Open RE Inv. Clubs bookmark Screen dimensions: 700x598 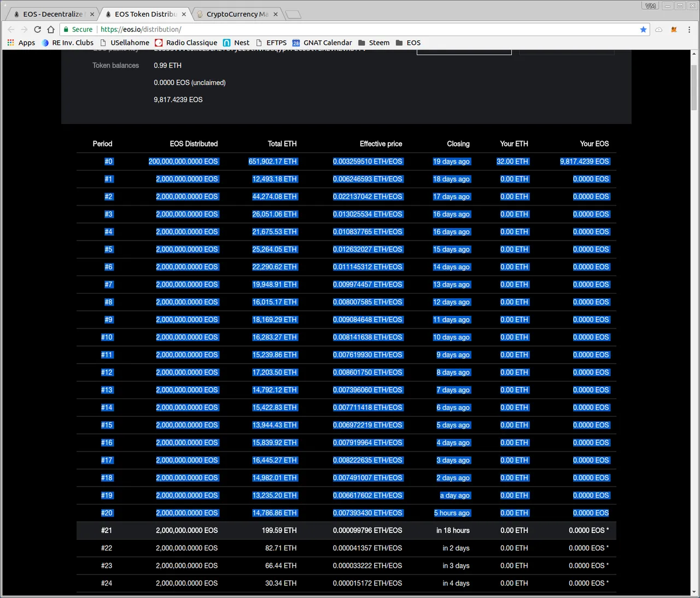click(68, 43)
